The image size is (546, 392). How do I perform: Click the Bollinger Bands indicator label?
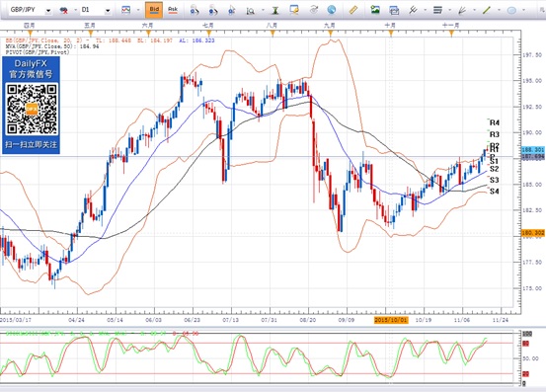pos(110,40)
